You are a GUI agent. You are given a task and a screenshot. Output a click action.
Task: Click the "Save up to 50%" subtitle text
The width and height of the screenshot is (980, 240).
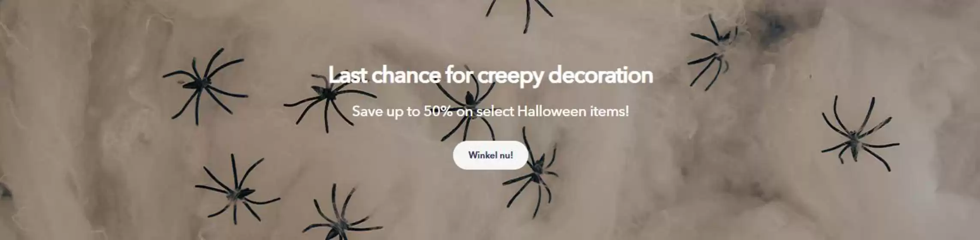coord(402,111)
